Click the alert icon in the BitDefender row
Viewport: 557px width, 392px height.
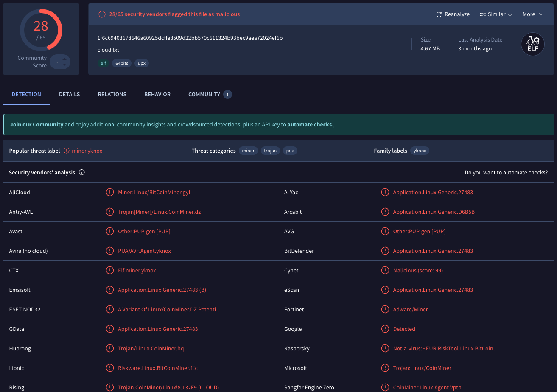coord(385,251)
